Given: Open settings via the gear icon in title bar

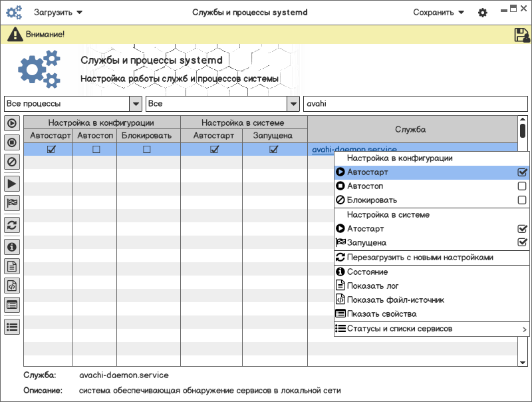Looking at the screenshot, I should [483, 13].
